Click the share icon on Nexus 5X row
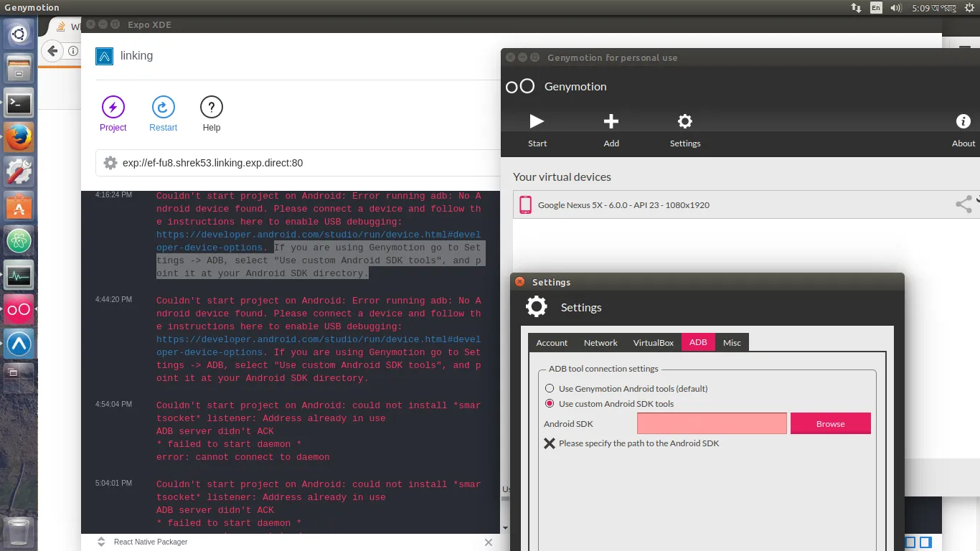Screen dimensions: 980x551 click(964, 204)
